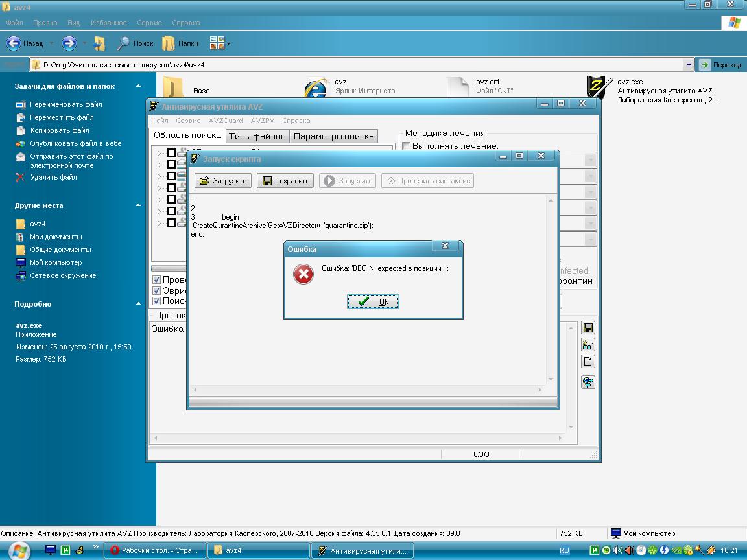The width and height of the screenshot is (747, 560).
Task: Expand the topmost drive node in search tree
Action: click(x=159, y=153)
